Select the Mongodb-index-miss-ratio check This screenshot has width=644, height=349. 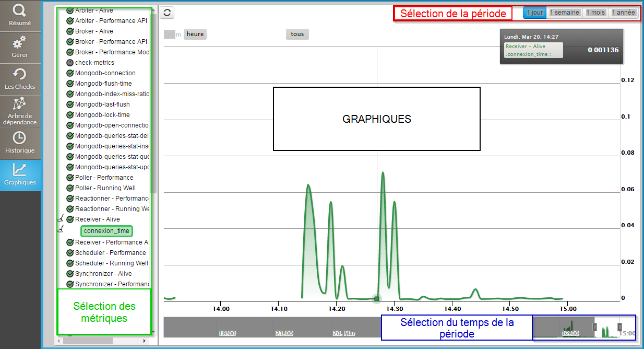(112, 94)
